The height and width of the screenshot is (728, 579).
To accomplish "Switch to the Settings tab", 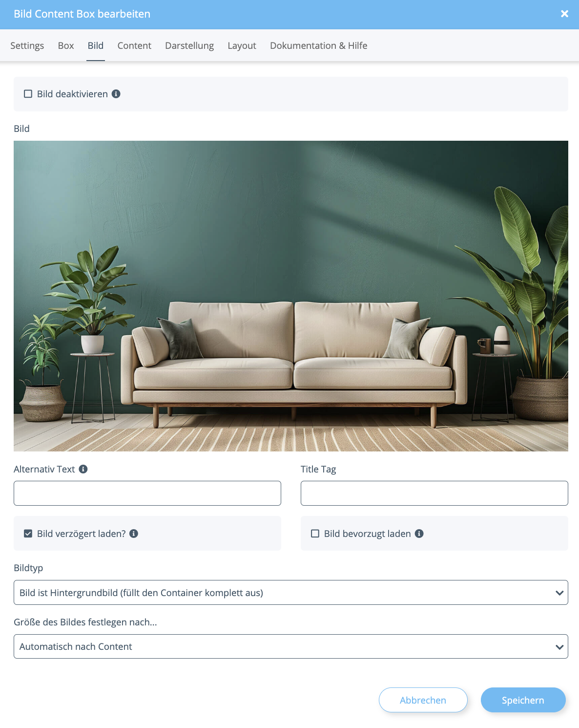I will (27, 45).
